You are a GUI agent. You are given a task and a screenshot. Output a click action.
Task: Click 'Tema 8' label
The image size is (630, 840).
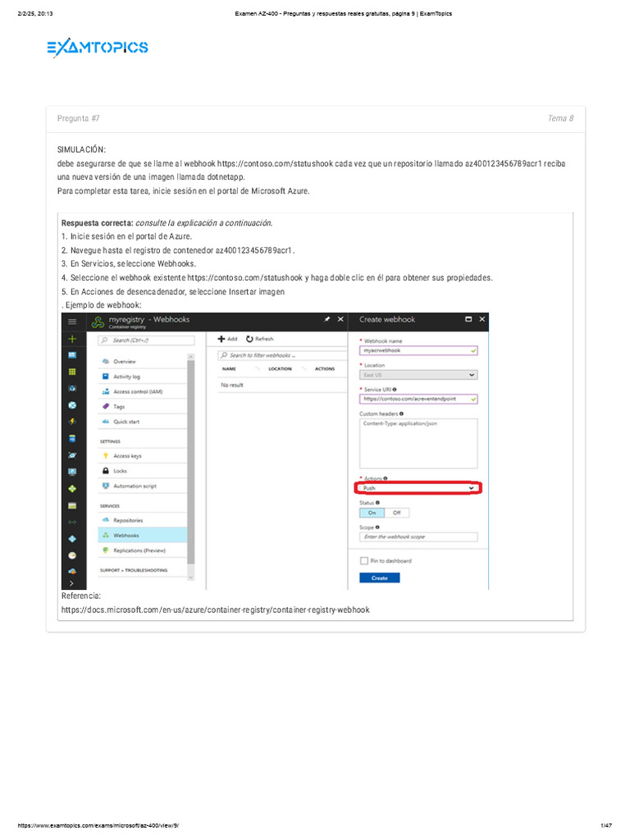click(x=560, y=118)
